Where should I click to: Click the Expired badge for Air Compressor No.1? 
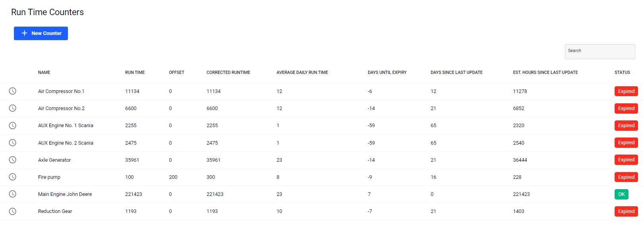626,91
